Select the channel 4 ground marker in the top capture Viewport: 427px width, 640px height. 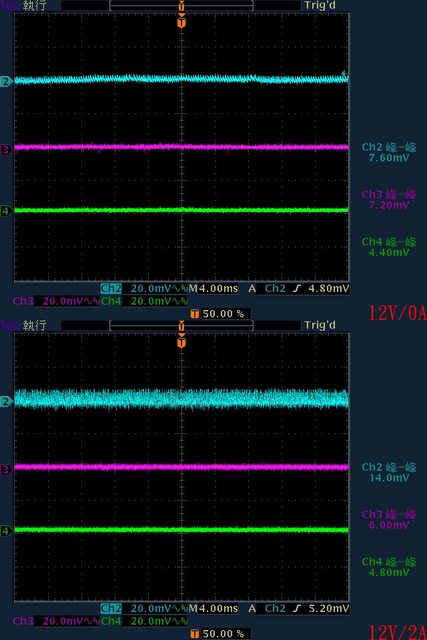pyautogui.click(x=6, y=211)
